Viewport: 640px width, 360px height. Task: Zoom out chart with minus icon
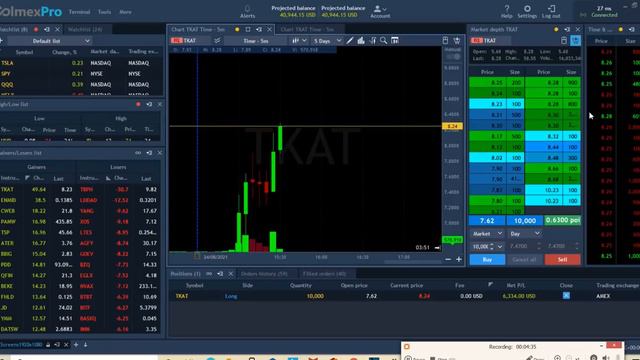click(x=448, y=259)
